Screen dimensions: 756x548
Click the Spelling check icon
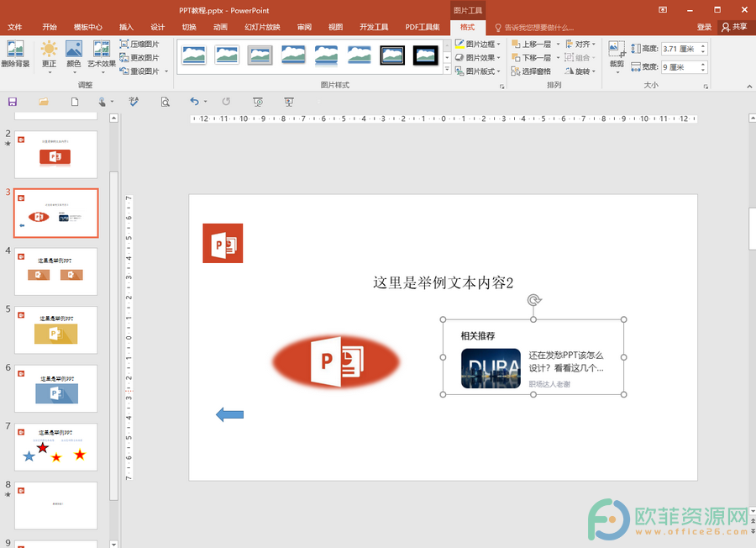(x=134, y=102)
